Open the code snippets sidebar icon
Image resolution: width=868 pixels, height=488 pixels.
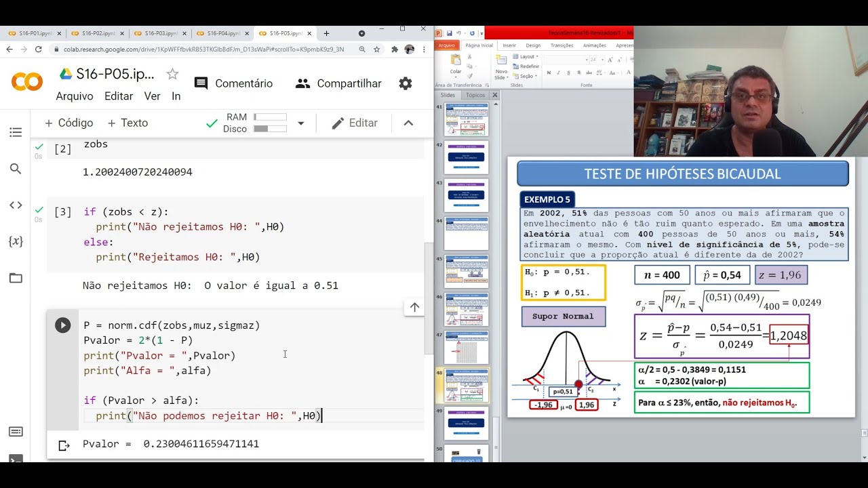coord(16,205)
